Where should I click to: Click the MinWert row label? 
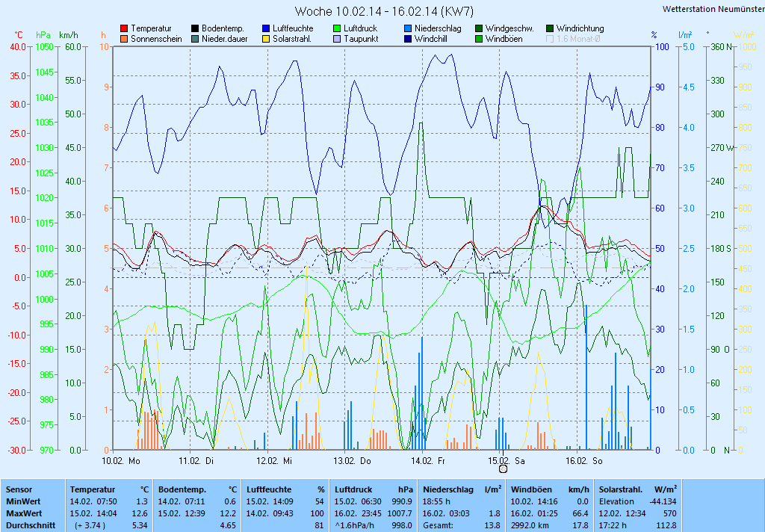point(23,501)
